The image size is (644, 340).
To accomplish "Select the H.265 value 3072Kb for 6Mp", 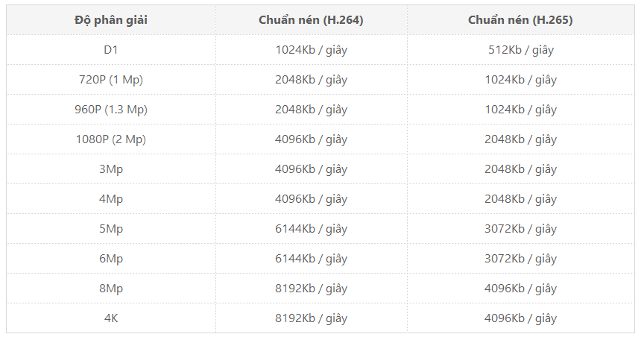I will click(x=520, y=259).
